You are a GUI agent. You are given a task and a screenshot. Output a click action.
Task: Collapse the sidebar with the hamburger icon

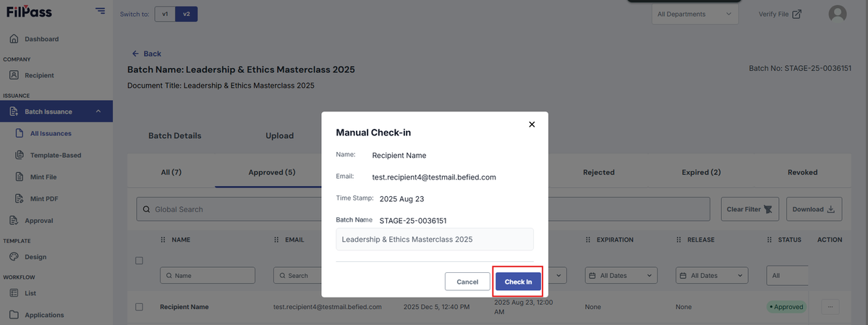[100, 11]
